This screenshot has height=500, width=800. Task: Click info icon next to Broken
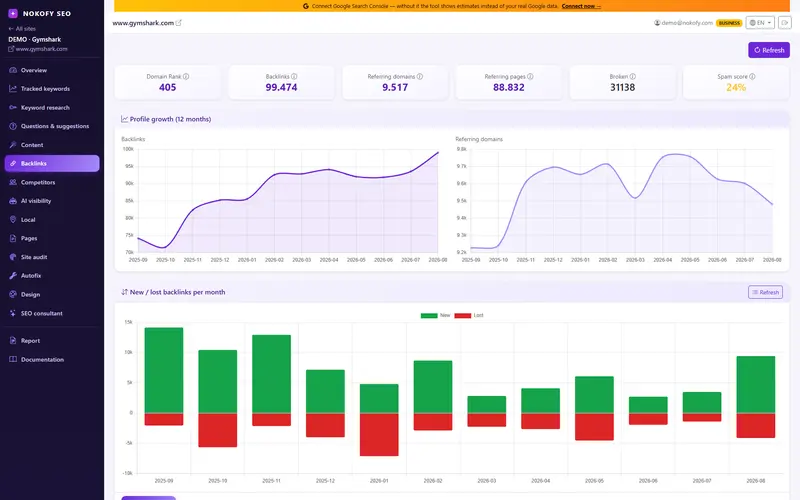633,77
